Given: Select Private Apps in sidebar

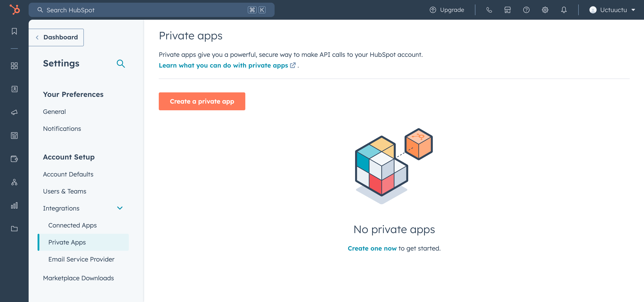Looking at the screenshot, I should pyautogui.click(x=83, y=242).
